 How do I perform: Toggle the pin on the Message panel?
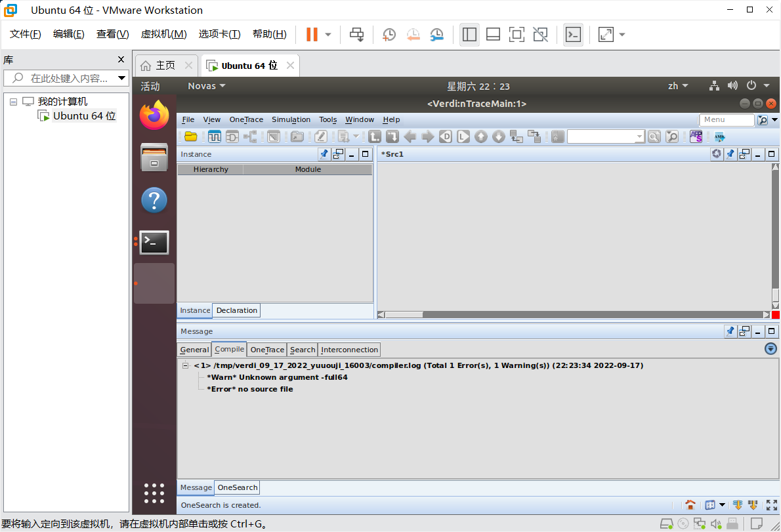730,331
